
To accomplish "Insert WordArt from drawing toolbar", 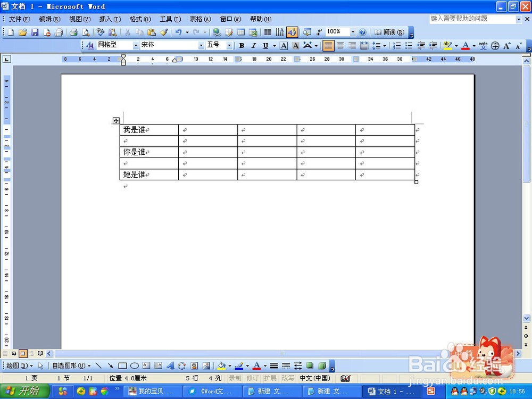I will (170, 366).
